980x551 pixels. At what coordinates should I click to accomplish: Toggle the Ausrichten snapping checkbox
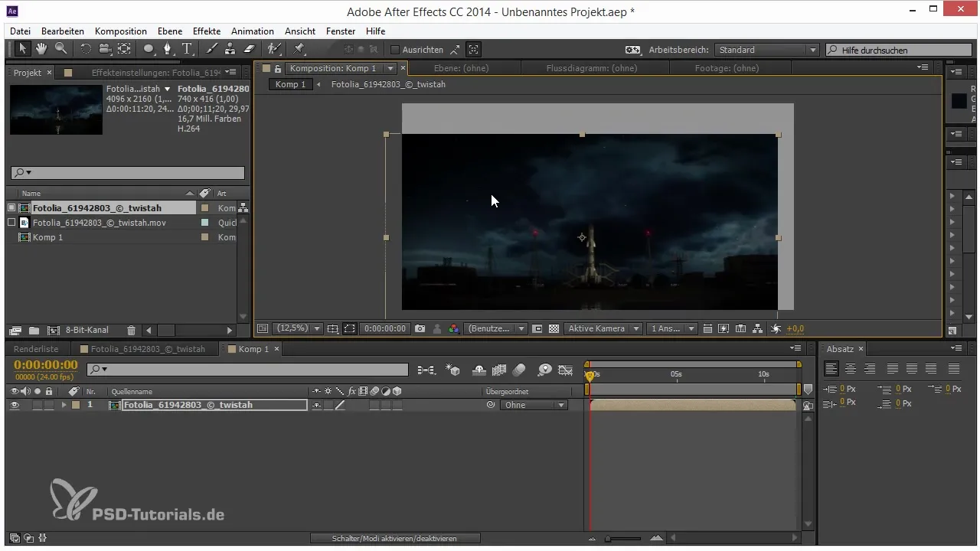click(395, 50)
